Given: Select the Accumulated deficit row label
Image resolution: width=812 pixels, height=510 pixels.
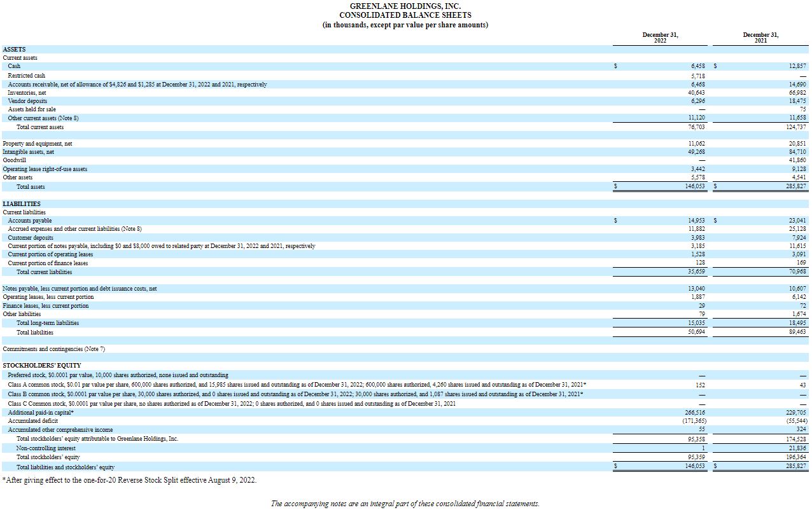Looking at the screenshot, I should (32, 421).
